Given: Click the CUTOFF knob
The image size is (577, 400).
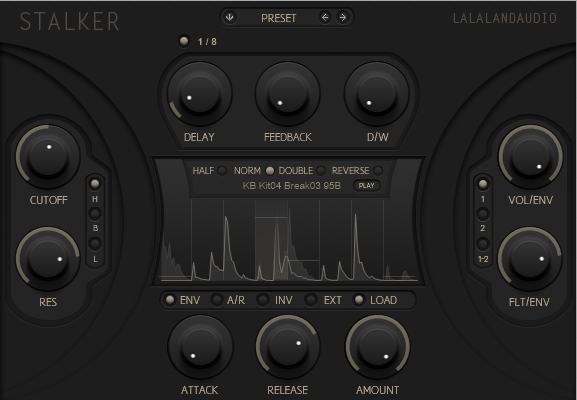Looking at the screenshot, I should click(48, 156).
